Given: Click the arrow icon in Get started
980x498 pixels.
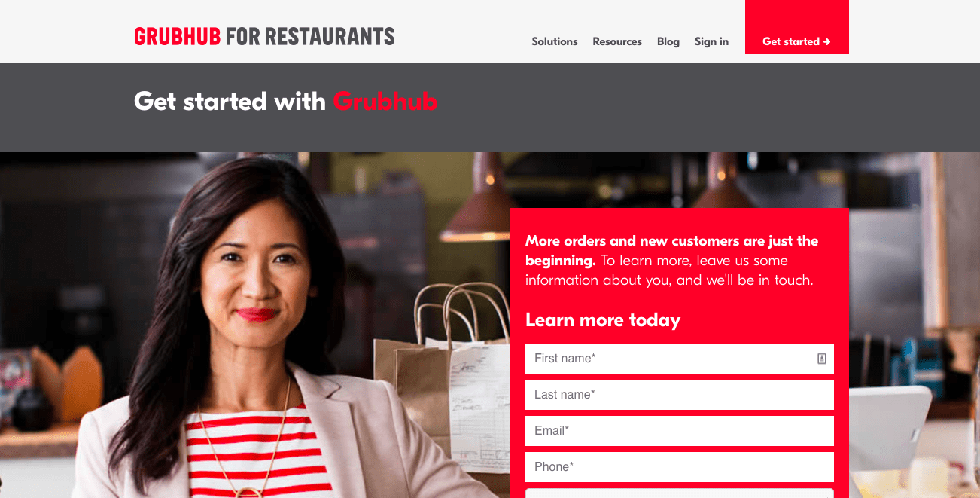Looking at the screenshot, I should click(827, 42).
